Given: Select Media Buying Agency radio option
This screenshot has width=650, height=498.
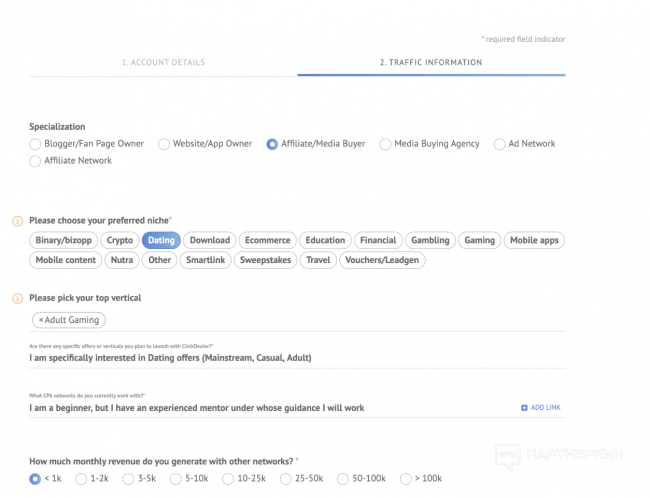Looking at the screenshot, I should click(x=386, y=144).
